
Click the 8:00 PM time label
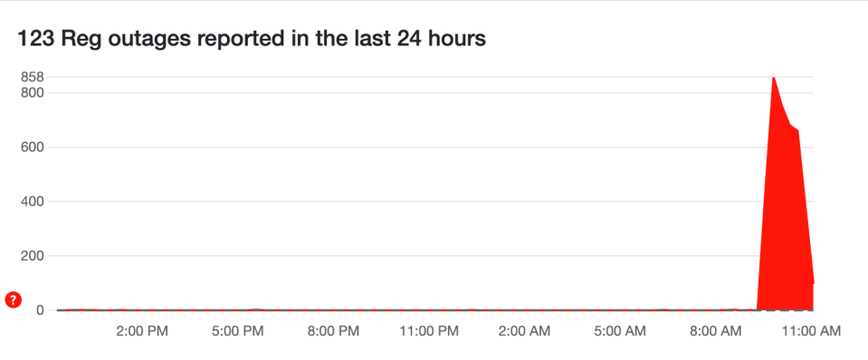click(334, 331)
